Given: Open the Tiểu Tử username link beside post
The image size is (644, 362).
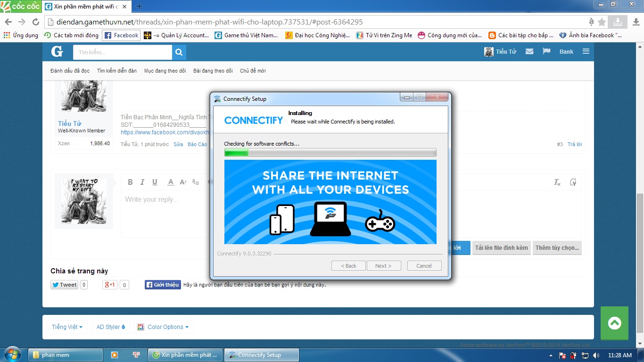Looking at the screenshot, I should pos(69,123).
